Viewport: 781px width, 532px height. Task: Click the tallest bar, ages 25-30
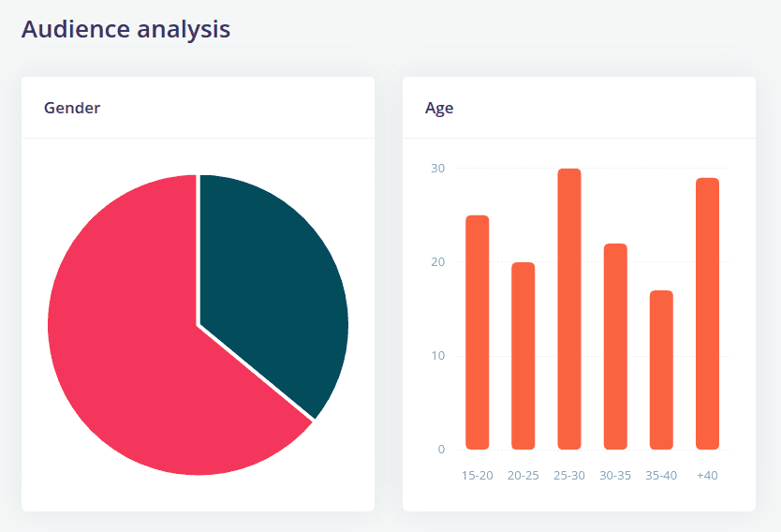[569, 309]
